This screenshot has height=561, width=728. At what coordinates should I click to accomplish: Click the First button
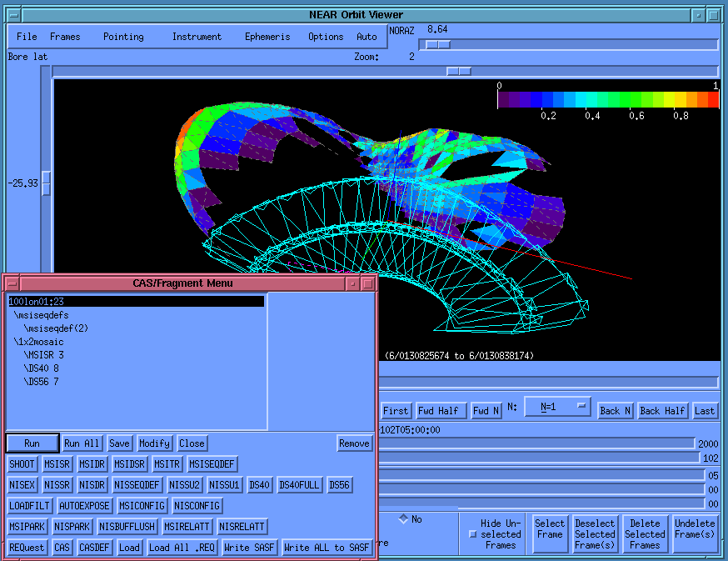click(x=396, y=411)
